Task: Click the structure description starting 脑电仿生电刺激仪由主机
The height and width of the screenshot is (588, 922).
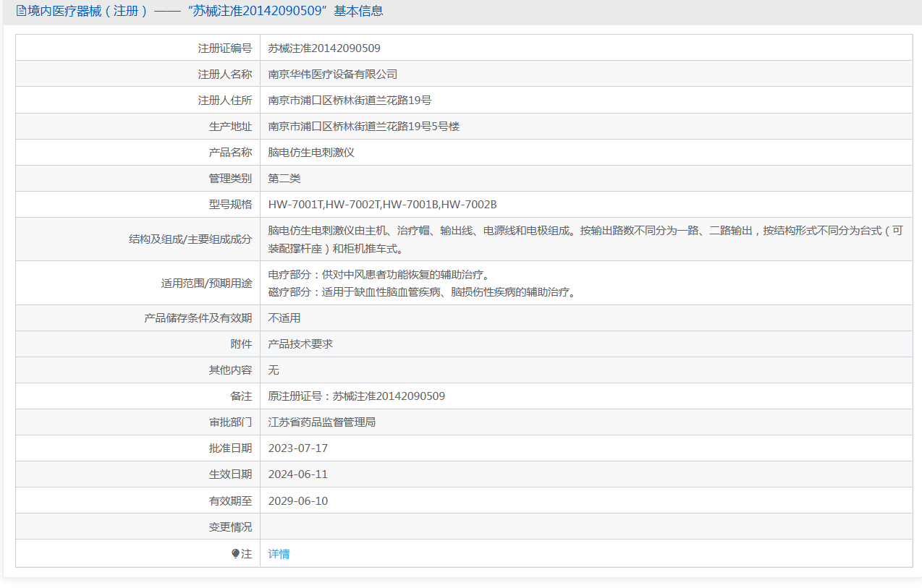Action: click(585, 239)
